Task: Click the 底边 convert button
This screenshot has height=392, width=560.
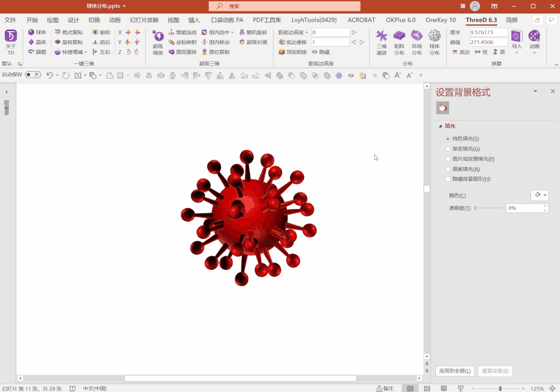Action: (461, 52)
